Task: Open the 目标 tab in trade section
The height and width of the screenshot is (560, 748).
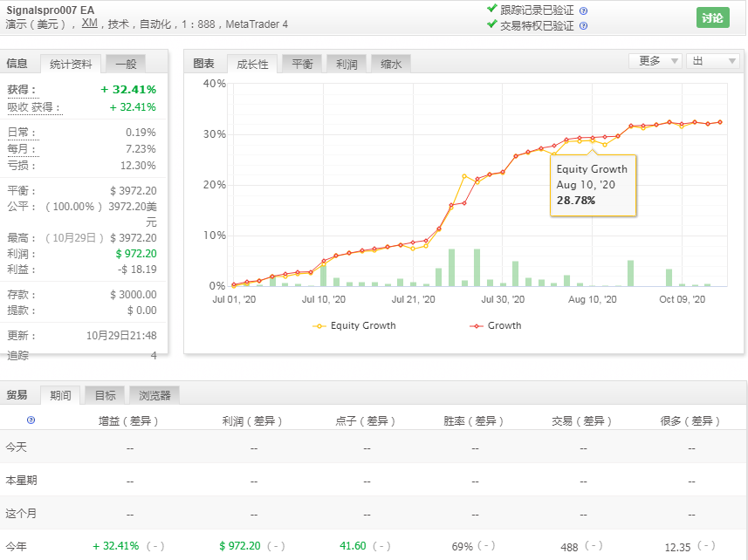Action: [105, 395]
